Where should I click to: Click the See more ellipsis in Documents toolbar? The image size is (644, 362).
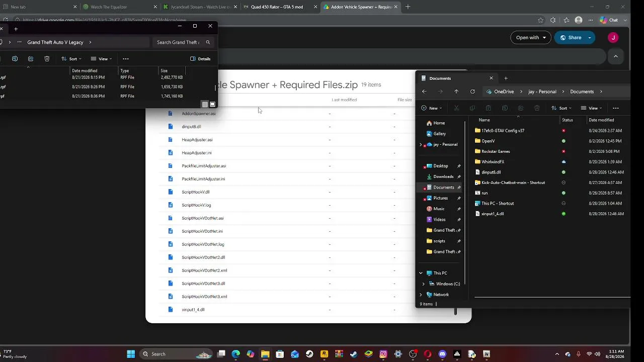(x=615, y=108)
